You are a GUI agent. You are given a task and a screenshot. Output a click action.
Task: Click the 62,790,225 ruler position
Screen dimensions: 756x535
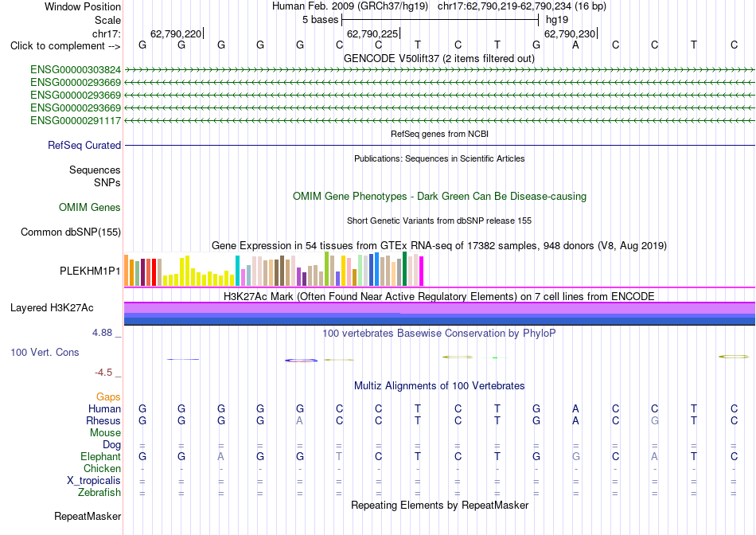372,33
